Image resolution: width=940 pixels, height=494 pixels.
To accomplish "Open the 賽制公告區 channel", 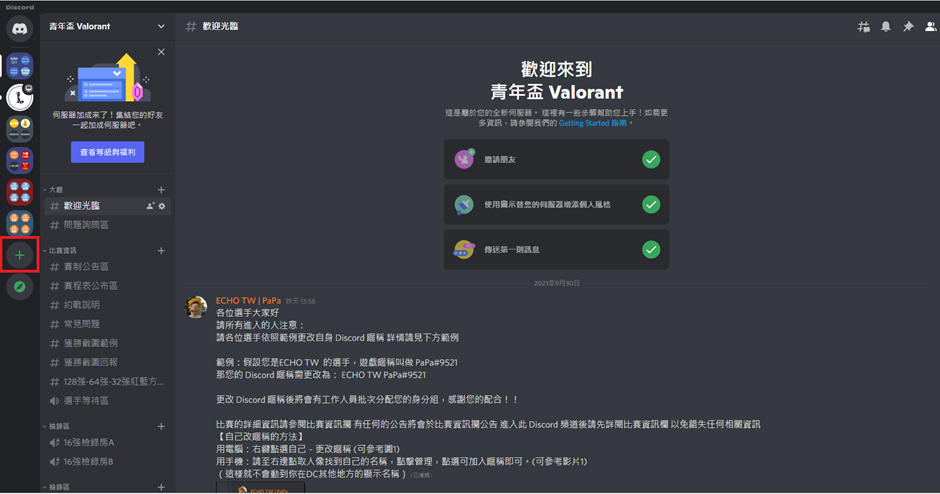I will pos(108,267).
